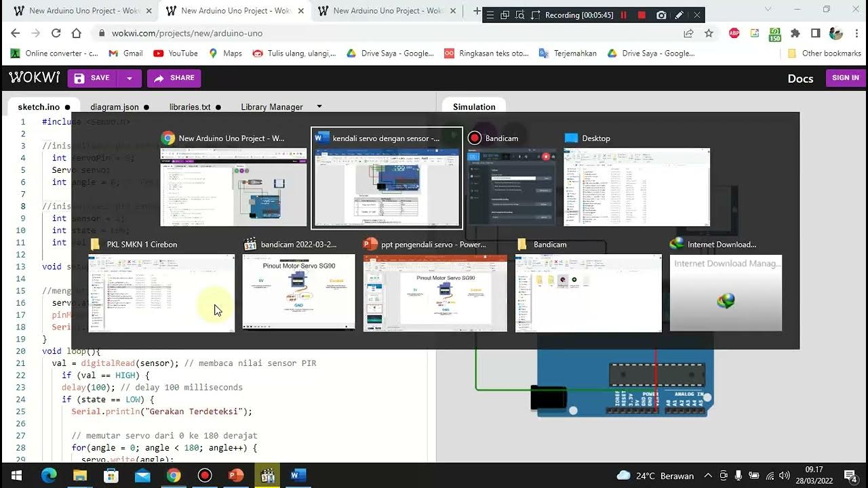Expand the editor tabs dropdown arrow

pyautogui.click(x=319, y=106)
